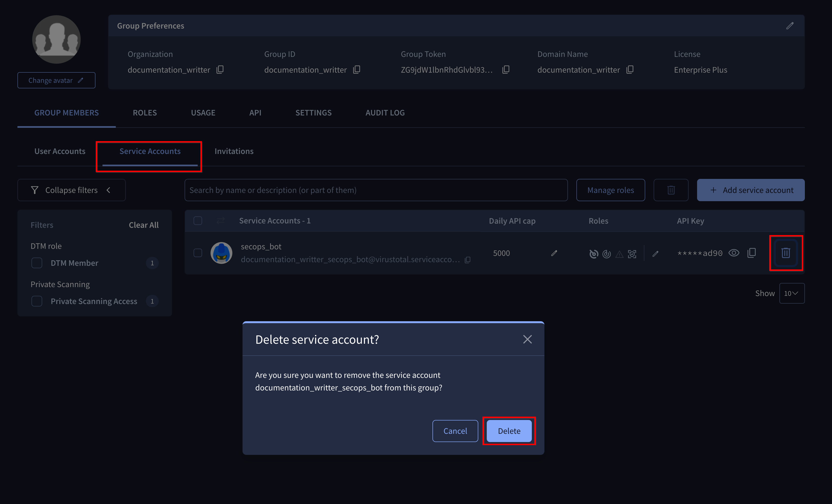Open the Show rows-per-page dropdown

tap(792, 293)
